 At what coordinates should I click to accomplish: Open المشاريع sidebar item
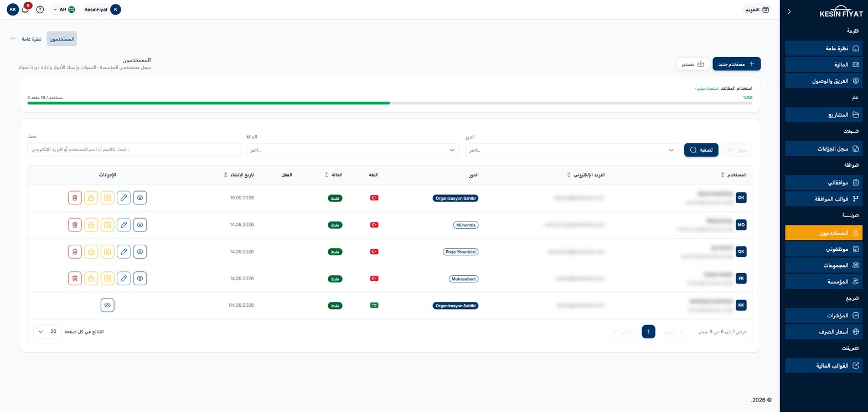pyautogui.click(x=824, y=115)
